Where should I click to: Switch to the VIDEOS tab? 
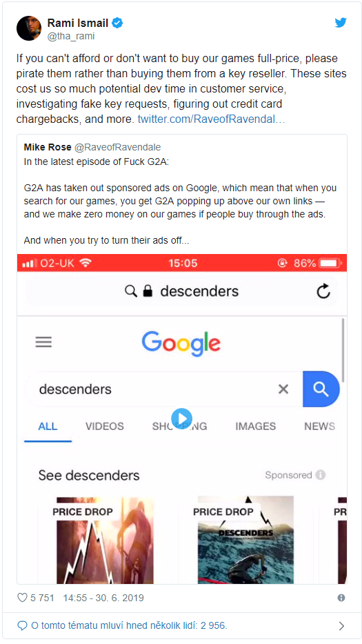(105, 427)
